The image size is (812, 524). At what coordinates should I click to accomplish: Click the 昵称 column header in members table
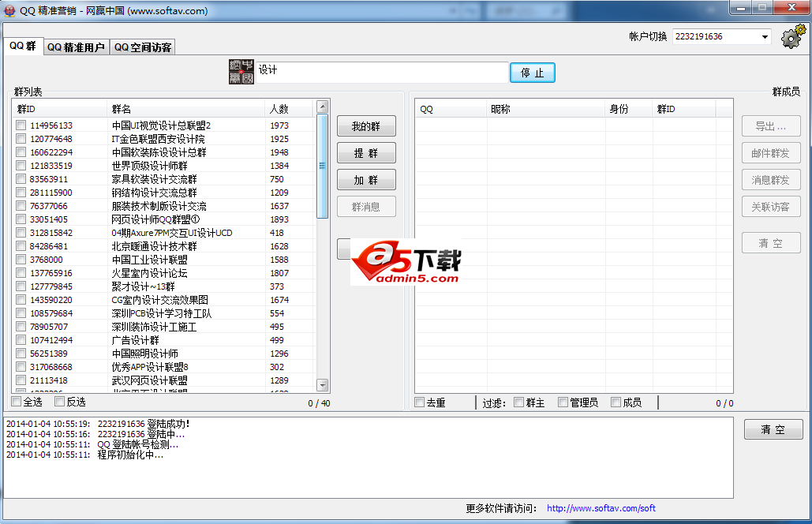tap(546, 109)
